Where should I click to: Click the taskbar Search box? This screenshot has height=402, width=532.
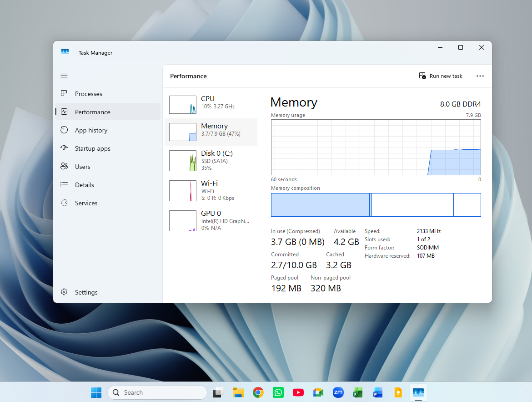[x=157, y=392]
